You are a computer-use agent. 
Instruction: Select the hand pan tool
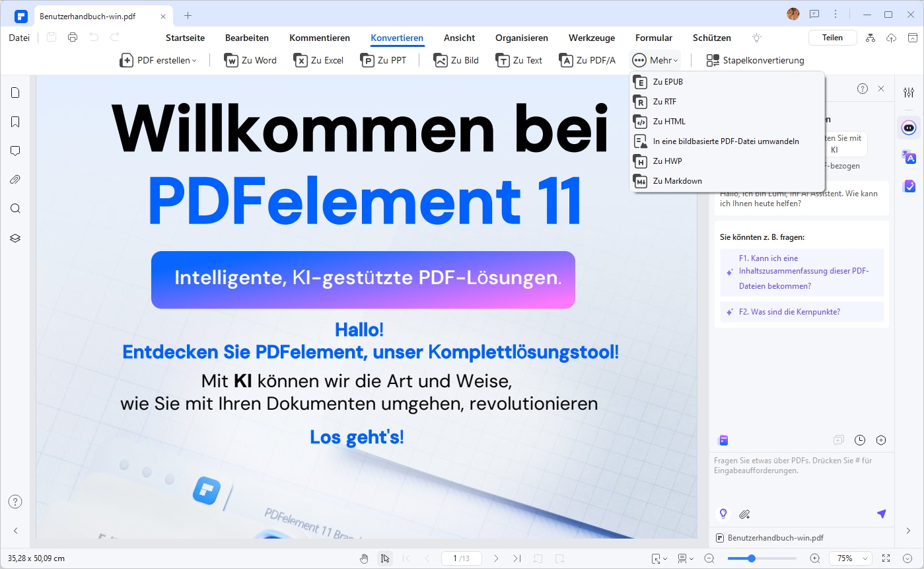(x=364, y=558)
